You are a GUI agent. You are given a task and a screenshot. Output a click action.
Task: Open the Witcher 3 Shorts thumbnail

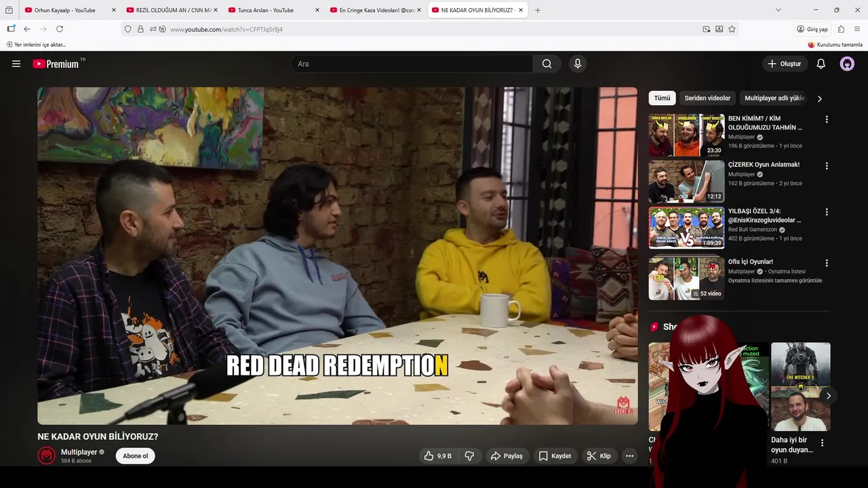click(800, 386)
